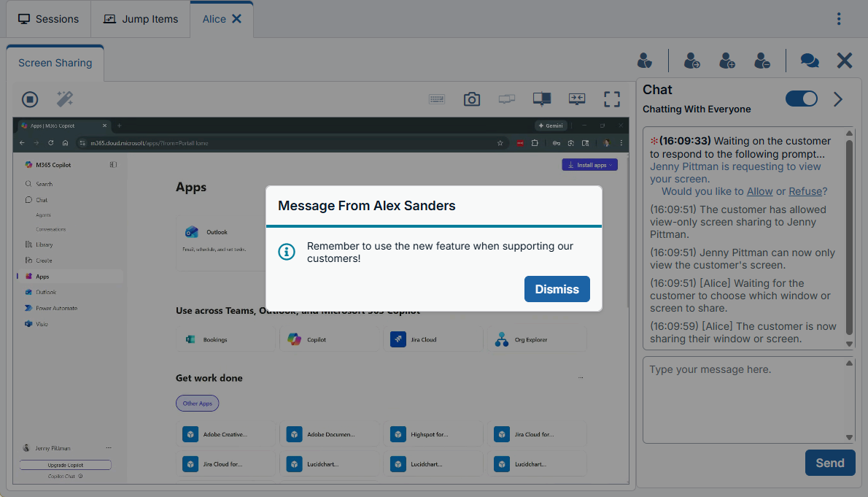Toggle the Chat panel switch
This screenshot has width=868, height=497.
coord(801,99)
